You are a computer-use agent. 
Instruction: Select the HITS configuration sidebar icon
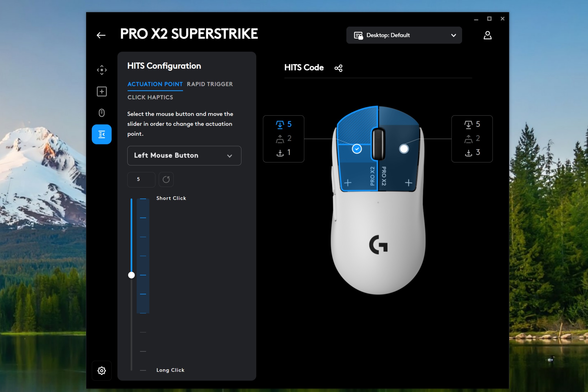tap(102, 134)
